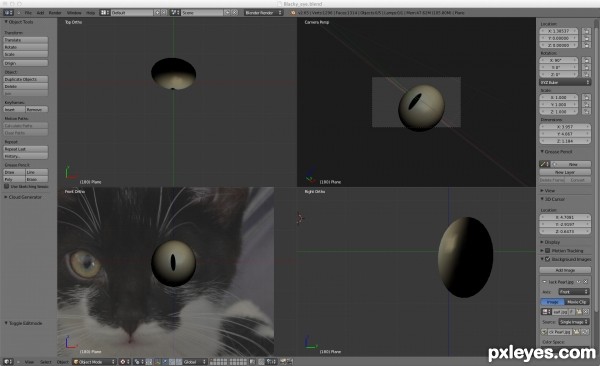
Task: Enable the Motion Tracking checkbox
Action: coord(548,250)
